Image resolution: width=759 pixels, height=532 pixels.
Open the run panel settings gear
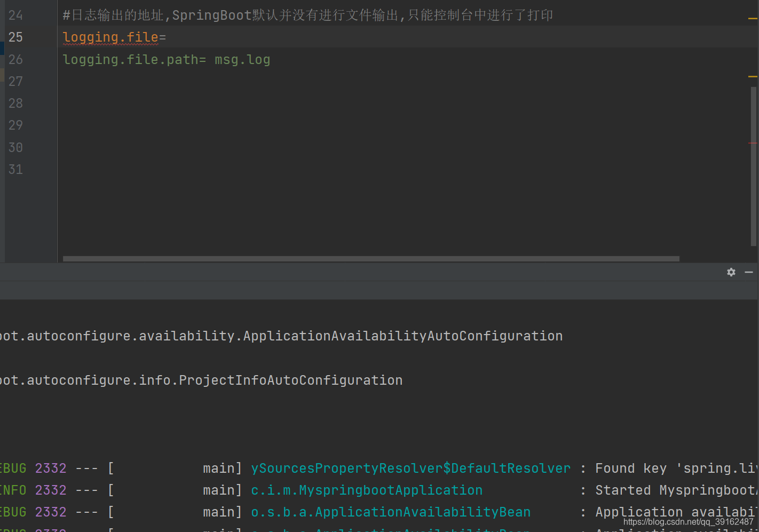(731, 272)
